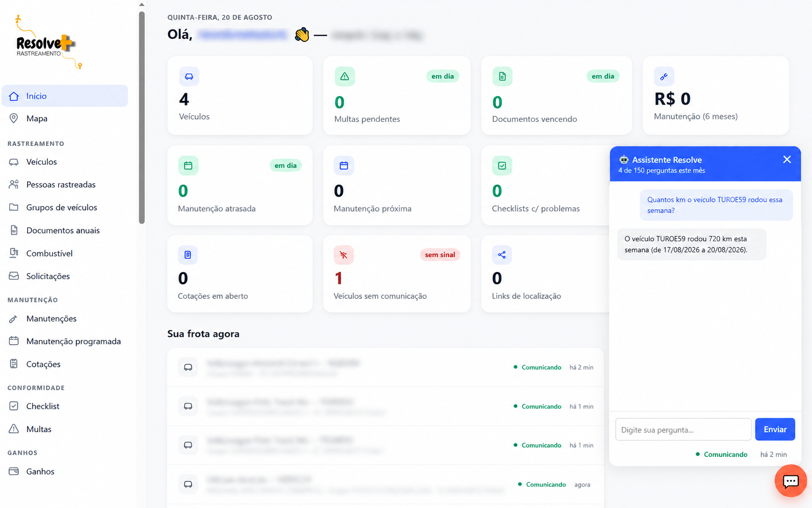812x508 pixels.
Task: Click the orange floating chat bubble button
Action: [x=790, y=481]
